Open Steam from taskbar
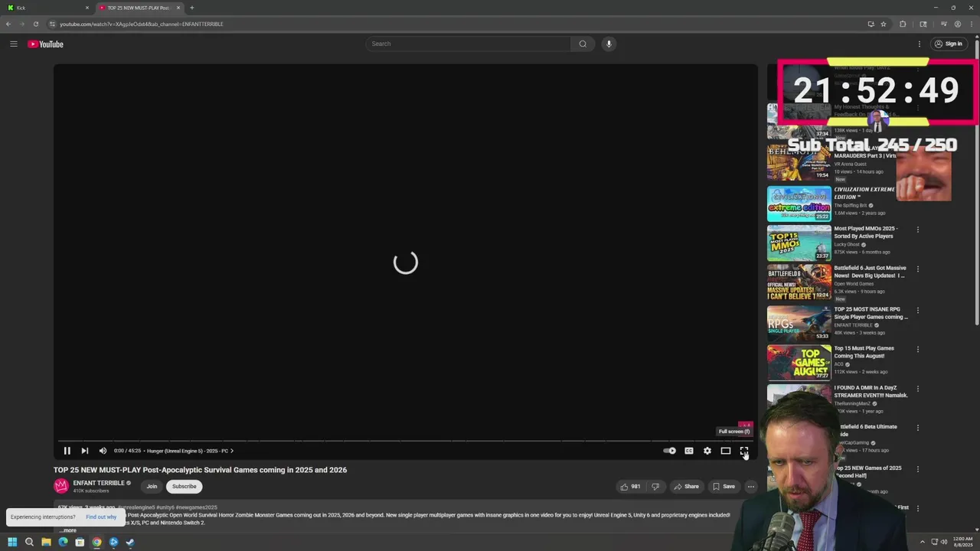This screenshot has width=980, height=551. [x=130, y=542]
